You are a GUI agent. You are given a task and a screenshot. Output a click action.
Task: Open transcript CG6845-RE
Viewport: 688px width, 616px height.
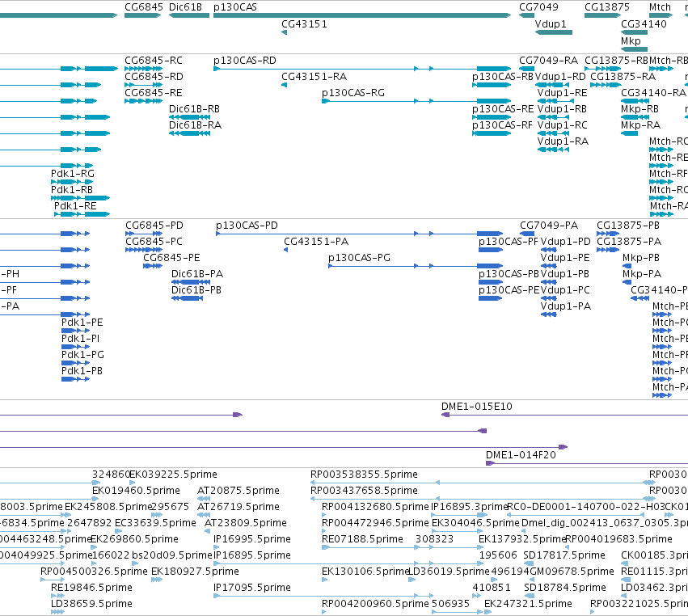click(x=153, y=93)
